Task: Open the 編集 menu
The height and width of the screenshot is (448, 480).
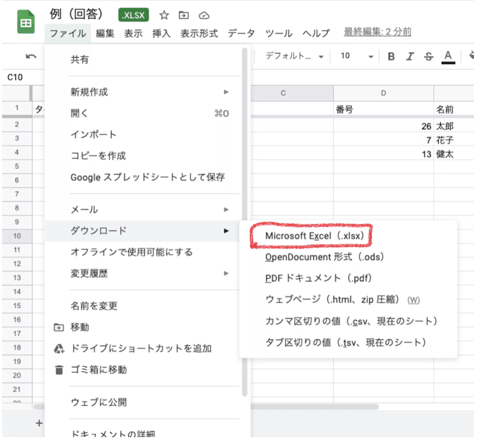Action: coord(105,33)
